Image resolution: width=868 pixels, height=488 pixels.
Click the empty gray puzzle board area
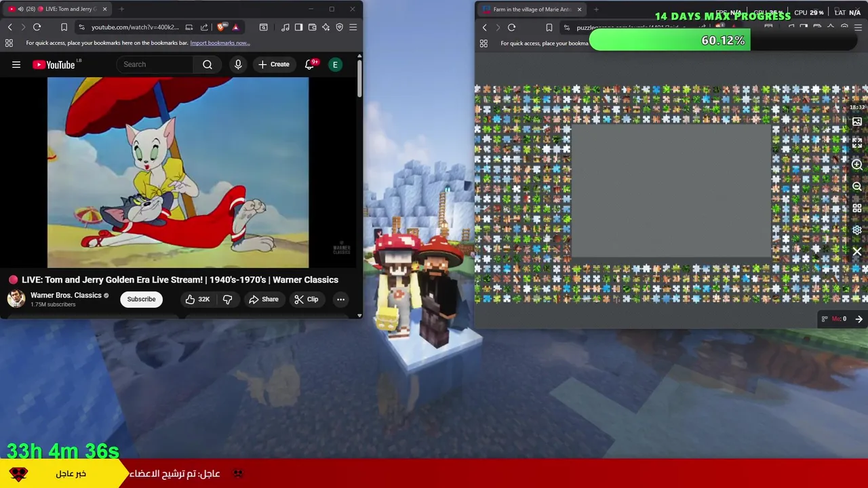coord(671,191)
